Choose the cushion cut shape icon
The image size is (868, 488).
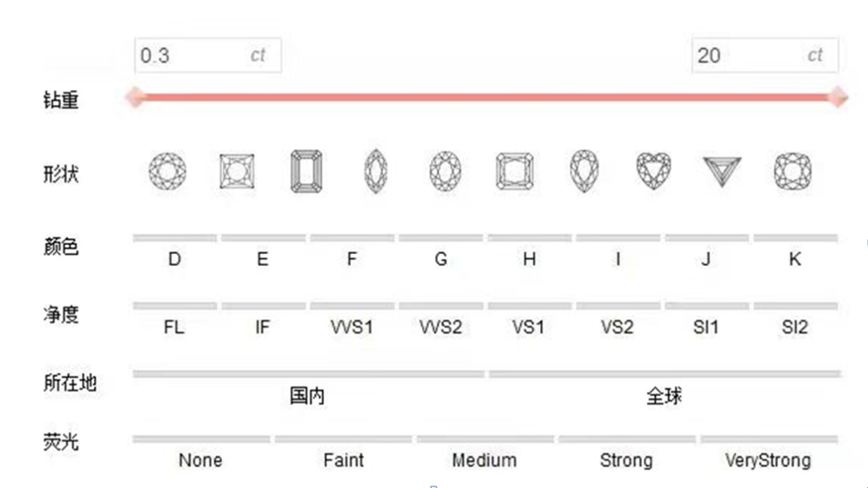click(x=792, y=171)
